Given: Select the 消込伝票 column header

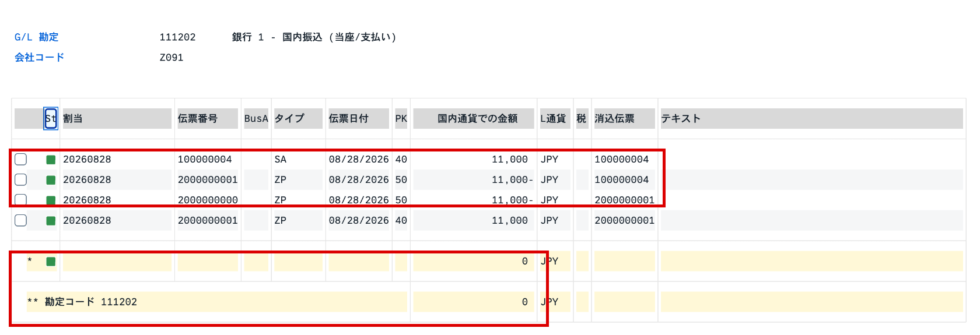Looking at the screenshot, I should point(625,118).
